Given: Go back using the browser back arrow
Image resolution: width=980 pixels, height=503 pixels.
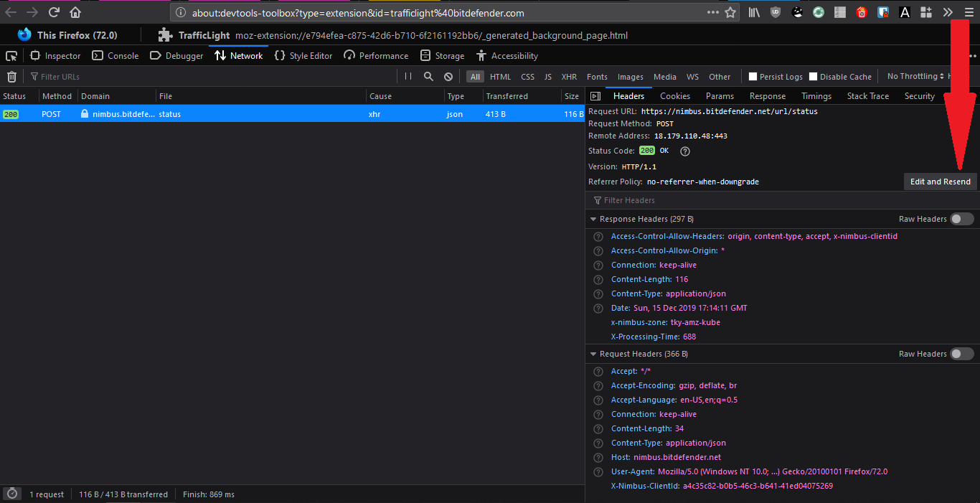Looking at the screenshot, I should click(11, 12).
